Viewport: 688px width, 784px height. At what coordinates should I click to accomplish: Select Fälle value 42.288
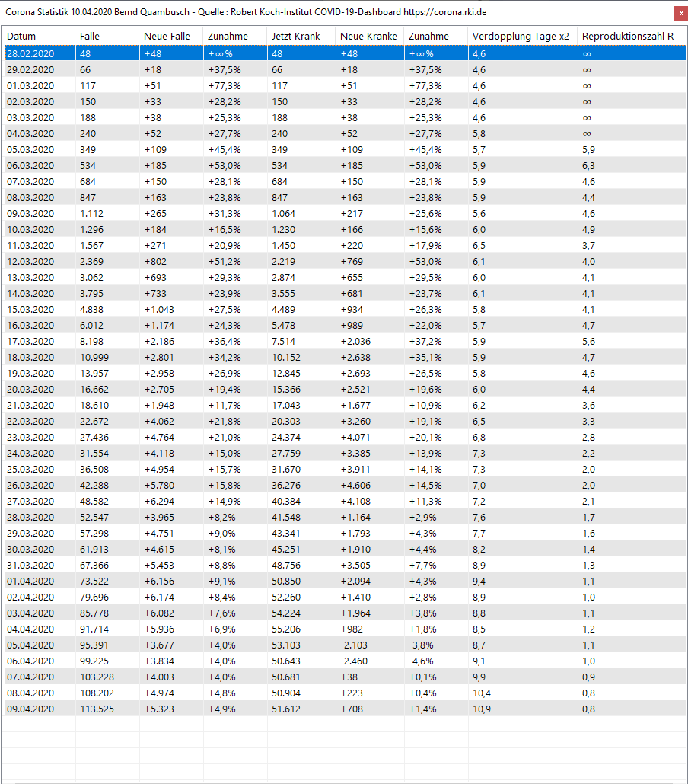click(94, 486)
